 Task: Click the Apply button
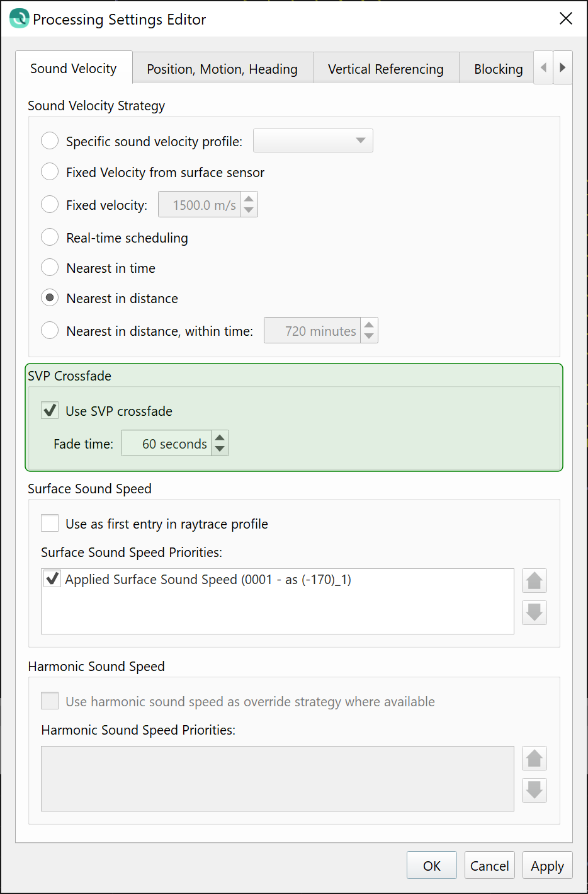click(x=547, y=866)
